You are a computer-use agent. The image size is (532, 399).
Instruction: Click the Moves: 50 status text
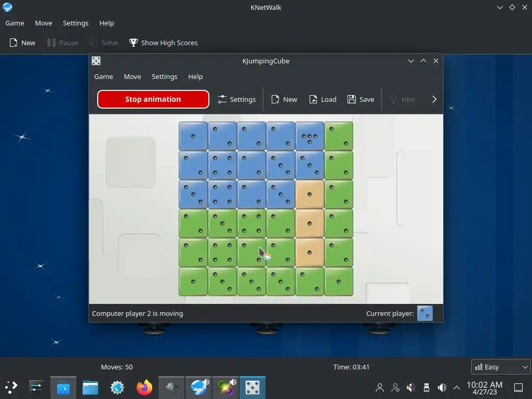pyautogui.click(x=117, y=367)
